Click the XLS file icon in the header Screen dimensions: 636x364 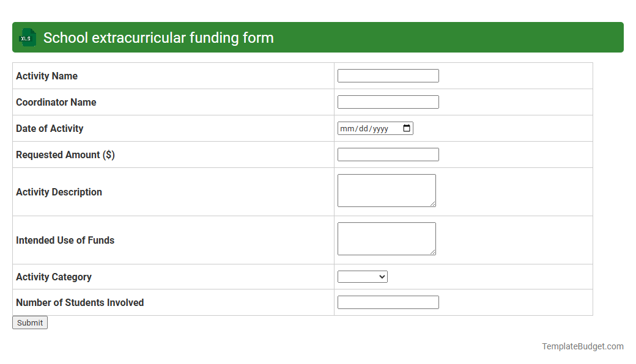(26, 37)
